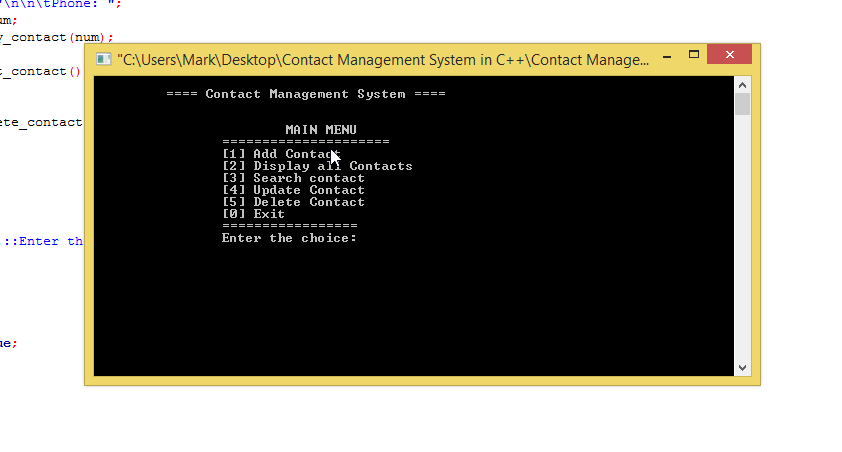Select the "[2] Display all Contacts" line

click(317, 166)
